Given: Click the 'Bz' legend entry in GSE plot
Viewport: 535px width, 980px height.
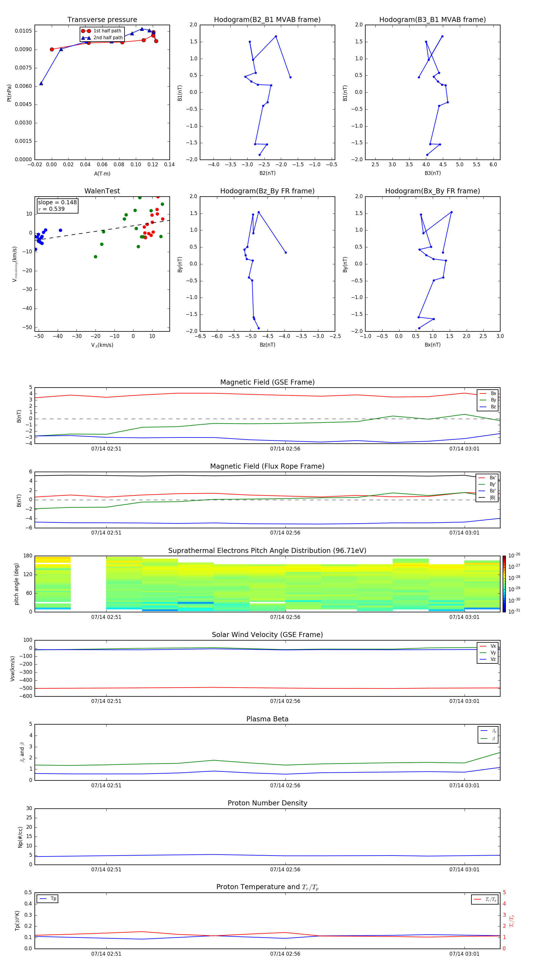Looking at the screenshot, I should point(488,407).
